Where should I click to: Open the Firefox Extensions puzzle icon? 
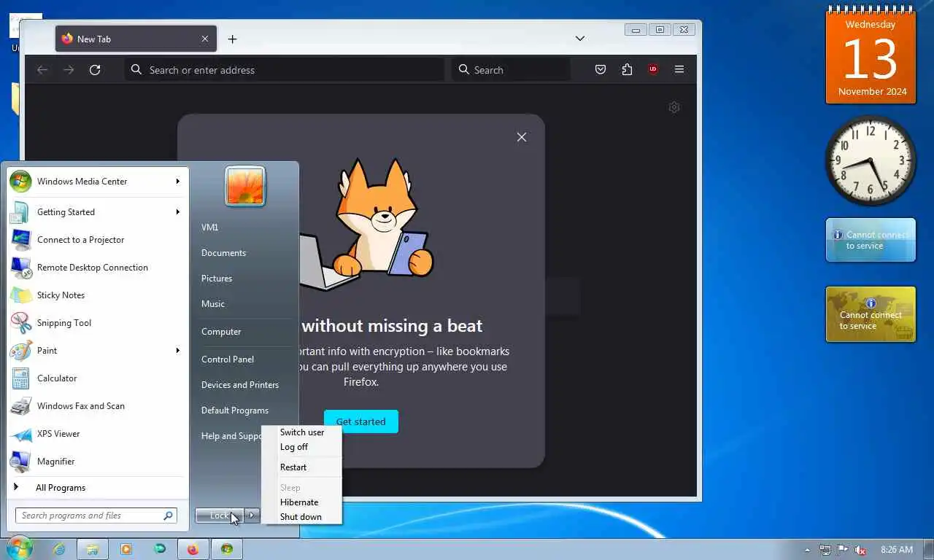pos(627,70)
